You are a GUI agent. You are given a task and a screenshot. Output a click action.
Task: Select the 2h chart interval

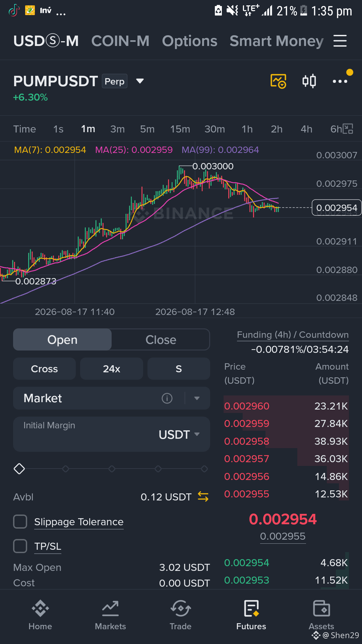tap(277, 129)
